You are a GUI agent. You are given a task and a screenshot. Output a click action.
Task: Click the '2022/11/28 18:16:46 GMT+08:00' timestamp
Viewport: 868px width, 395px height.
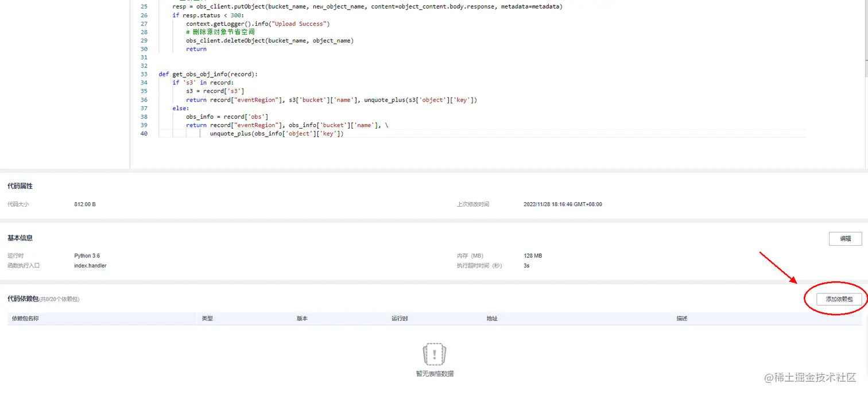(563, 204)
